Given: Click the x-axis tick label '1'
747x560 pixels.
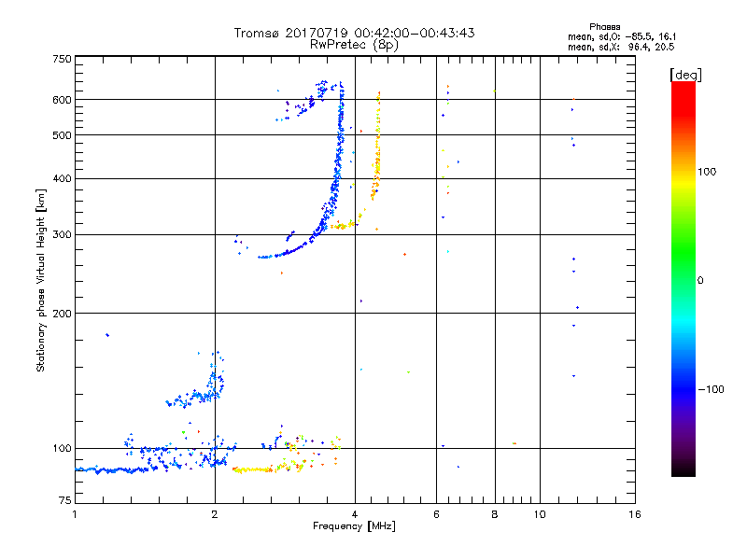Looking at the screenshot, I should (75, 514).
